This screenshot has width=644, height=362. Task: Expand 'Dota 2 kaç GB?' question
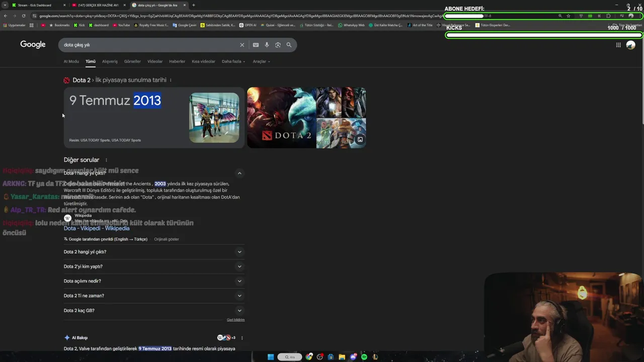coord(154,310)
